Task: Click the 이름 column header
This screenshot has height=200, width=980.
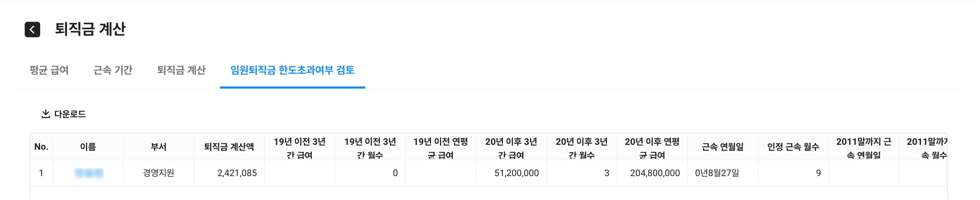Action: (88, 147)
